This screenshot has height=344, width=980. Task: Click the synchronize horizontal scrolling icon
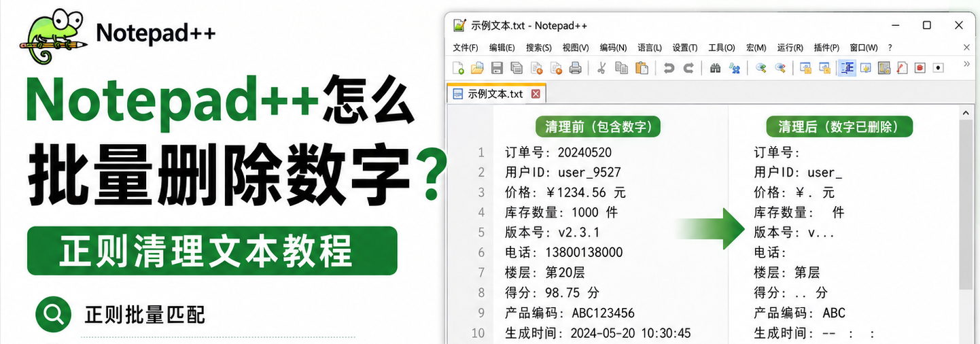tap(825, 67)
